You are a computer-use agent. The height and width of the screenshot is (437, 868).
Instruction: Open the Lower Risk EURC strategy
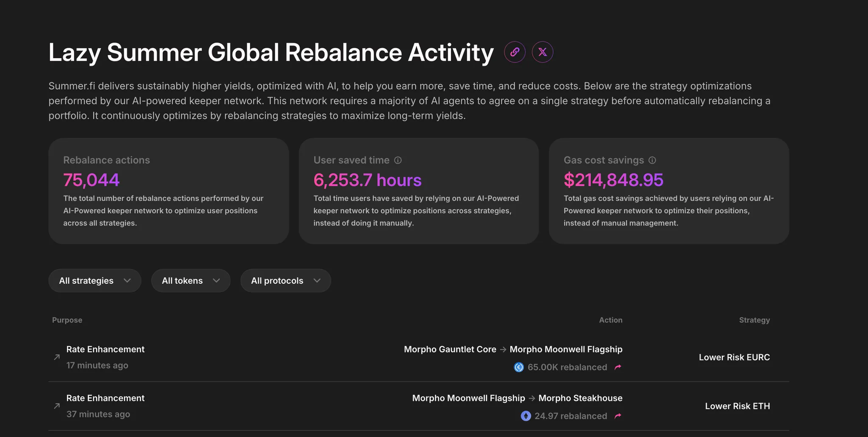[734, 358]
